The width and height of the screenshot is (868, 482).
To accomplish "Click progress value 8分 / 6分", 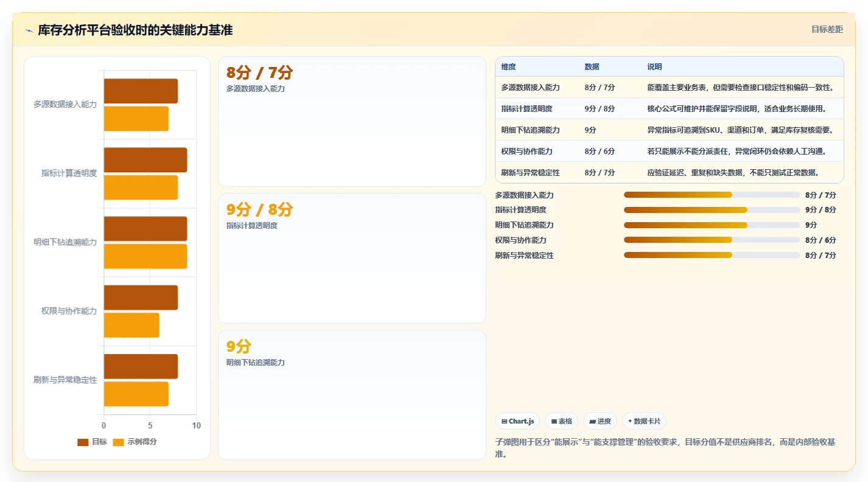I will [821, 240].
